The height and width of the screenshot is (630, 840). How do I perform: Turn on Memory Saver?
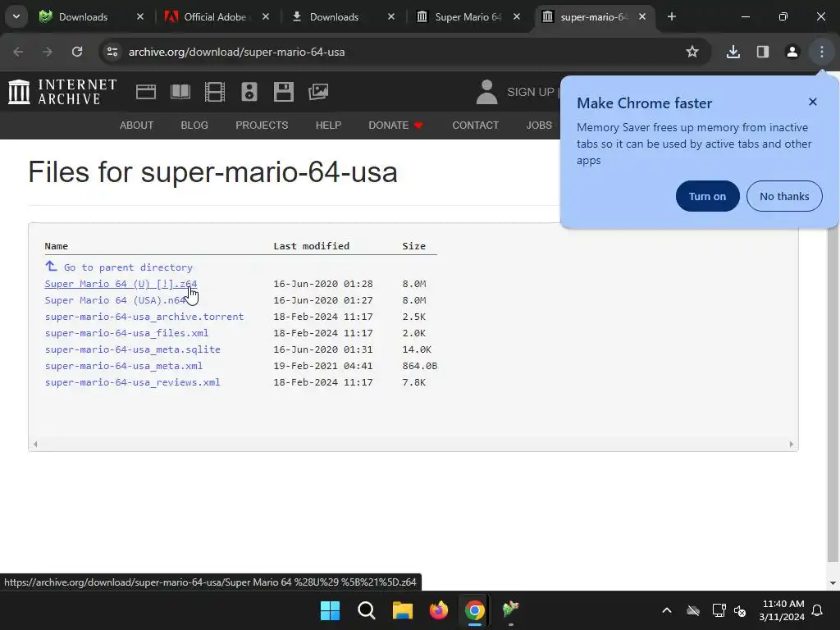pyautogui.click(x=708, y=196)
